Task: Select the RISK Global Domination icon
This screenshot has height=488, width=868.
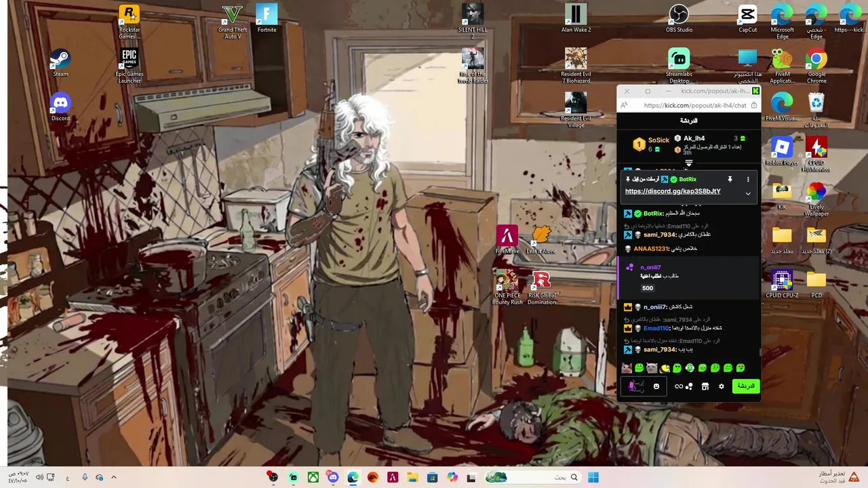Action: tap(541, 287)
